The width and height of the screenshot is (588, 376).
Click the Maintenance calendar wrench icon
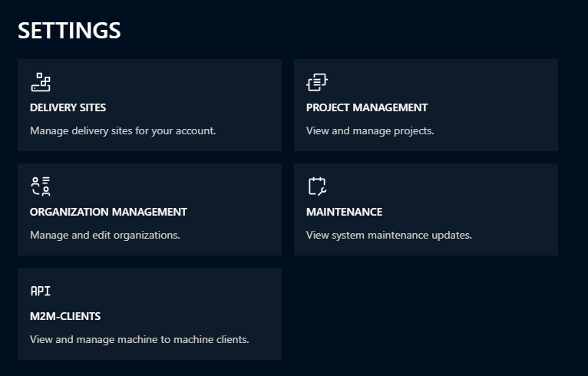(316, 186)
